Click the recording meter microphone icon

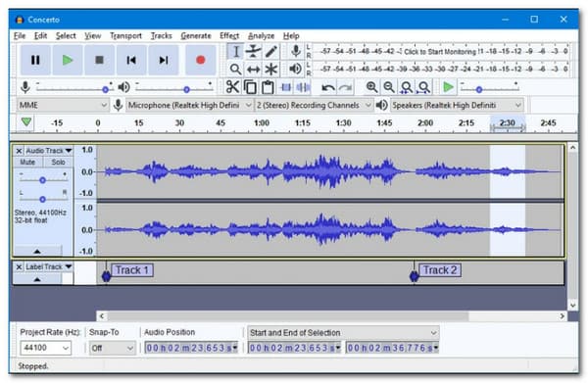[x=296, y=51]
